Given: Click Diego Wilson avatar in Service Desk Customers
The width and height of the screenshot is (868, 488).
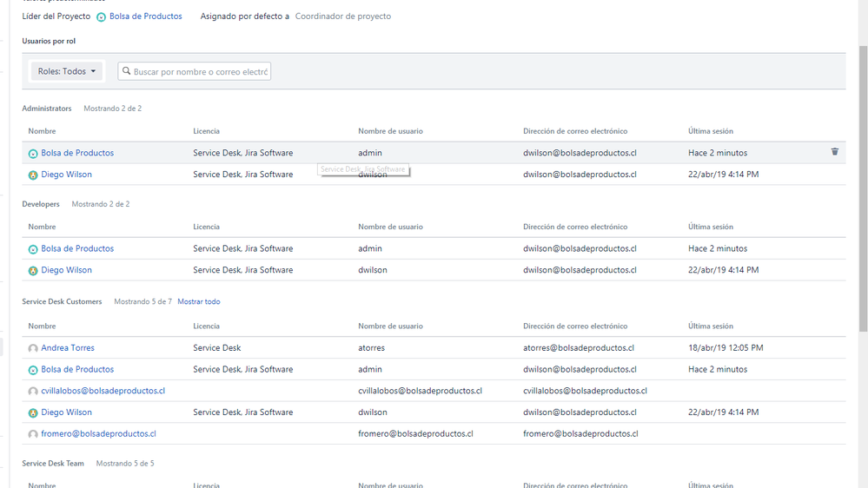Looking at the screenshot, I should tap(33, 413).
